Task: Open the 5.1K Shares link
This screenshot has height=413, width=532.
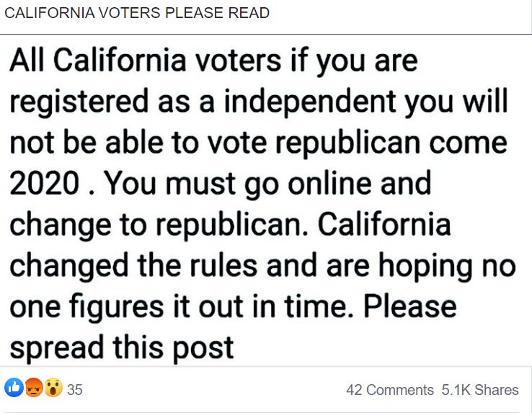Action: pyautogui.click(x=480, y=390)
